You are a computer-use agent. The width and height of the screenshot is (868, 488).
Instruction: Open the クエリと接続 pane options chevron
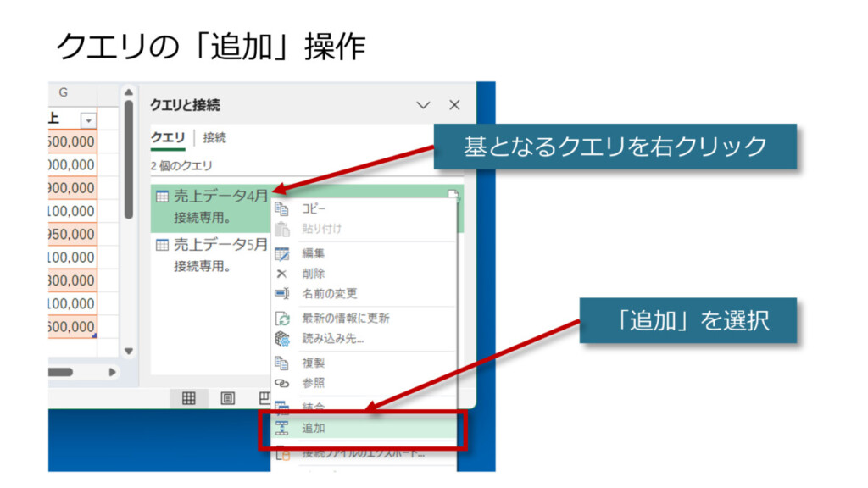coord(424,105)
